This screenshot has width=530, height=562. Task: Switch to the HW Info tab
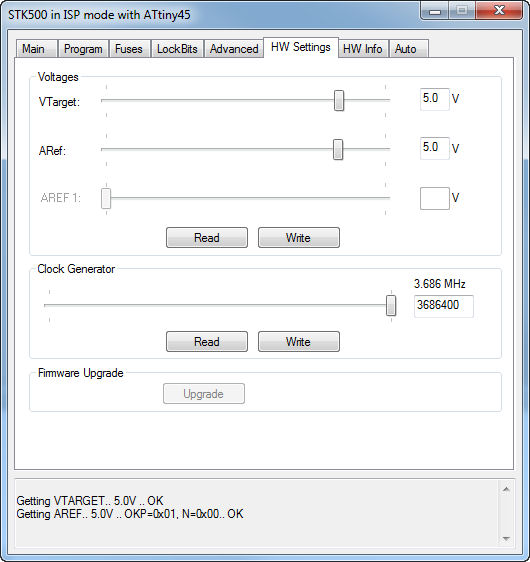tap(363, 49)
